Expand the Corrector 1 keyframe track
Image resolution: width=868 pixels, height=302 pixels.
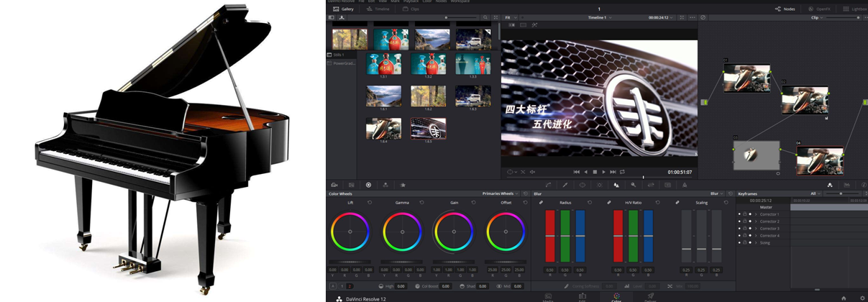[x=756, y=214]
